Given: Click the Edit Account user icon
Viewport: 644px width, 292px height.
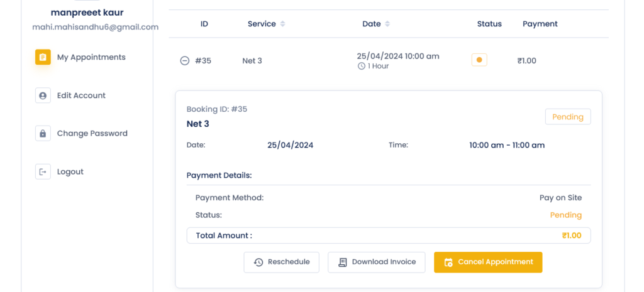Looking at the screenshot, I should tap(43, 95).
